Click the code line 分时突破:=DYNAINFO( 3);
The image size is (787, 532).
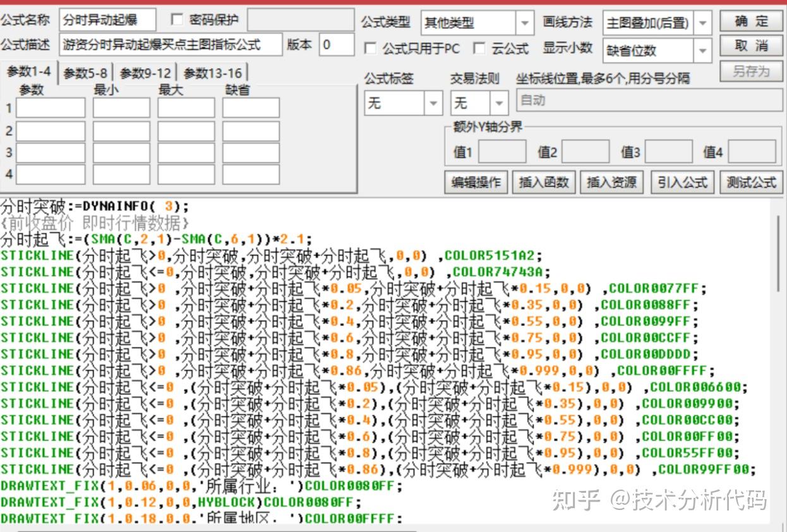(95, 206)
